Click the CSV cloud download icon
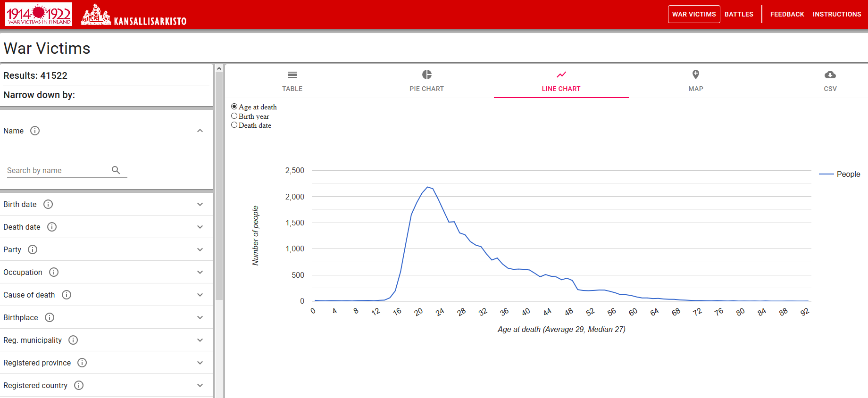Screen dimensions: 868x398 click(830, 75)
